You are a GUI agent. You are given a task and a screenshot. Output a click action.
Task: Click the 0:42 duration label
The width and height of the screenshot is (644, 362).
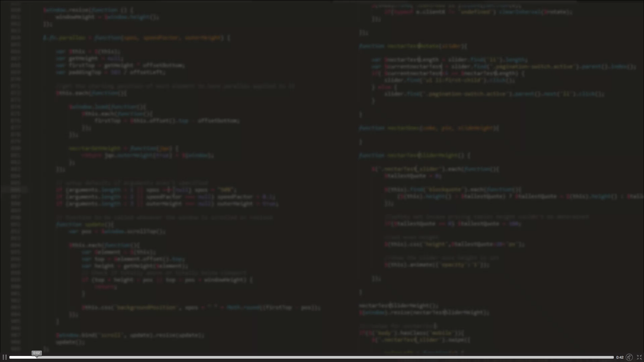coord(620,357)
